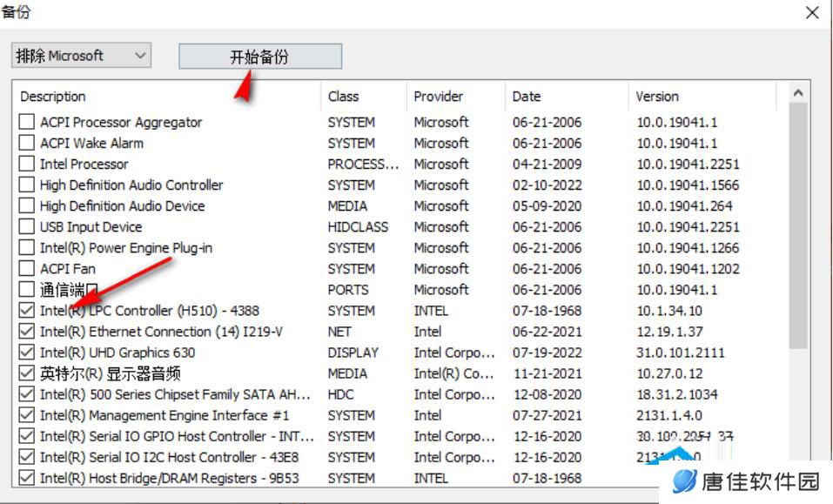The image size is (833, 504).
Task: Close the 备份 dialog window
Action: coord(812,12)
